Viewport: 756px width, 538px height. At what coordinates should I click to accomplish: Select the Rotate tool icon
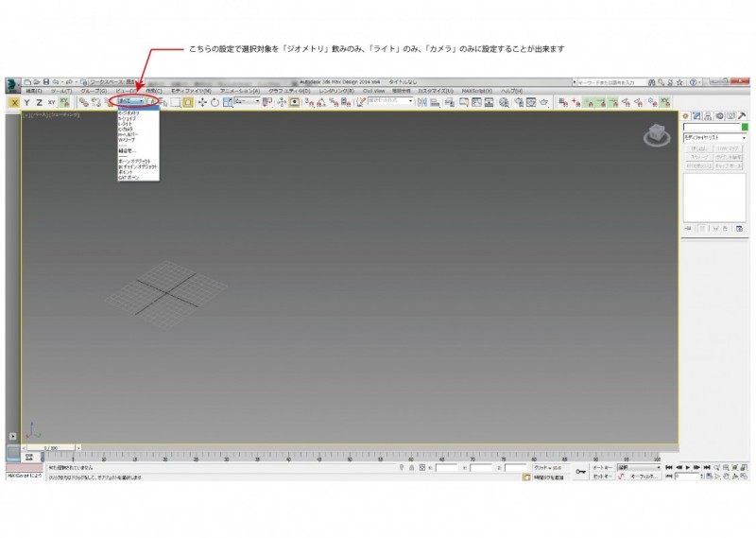click(215, 101)
